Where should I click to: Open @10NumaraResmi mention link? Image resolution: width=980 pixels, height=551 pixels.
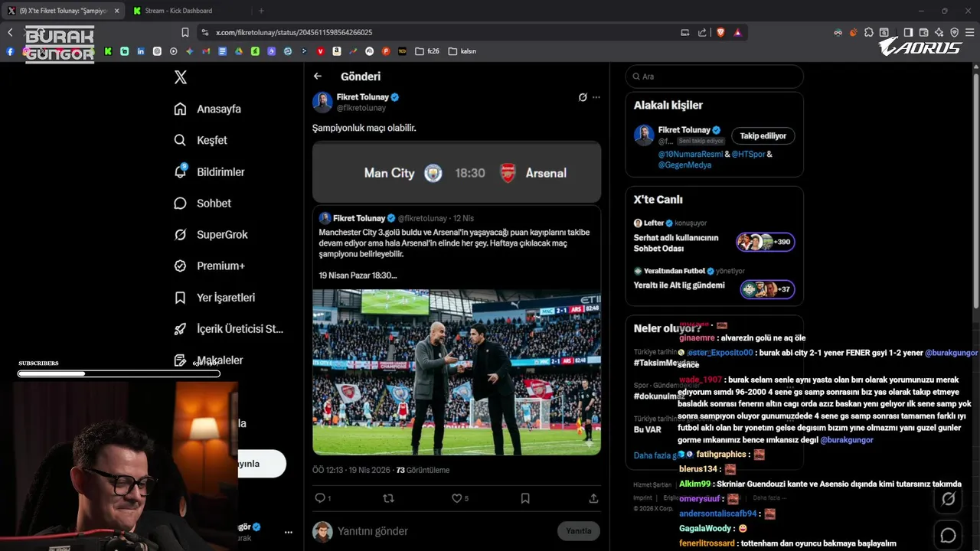tap(691, 154)
